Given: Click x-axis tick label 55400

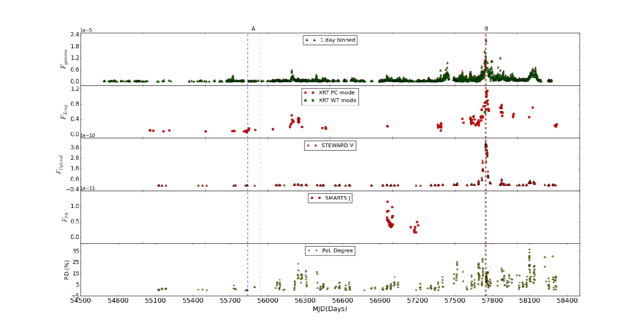Looking at the screenshot, I should click(x=193, y=301).
